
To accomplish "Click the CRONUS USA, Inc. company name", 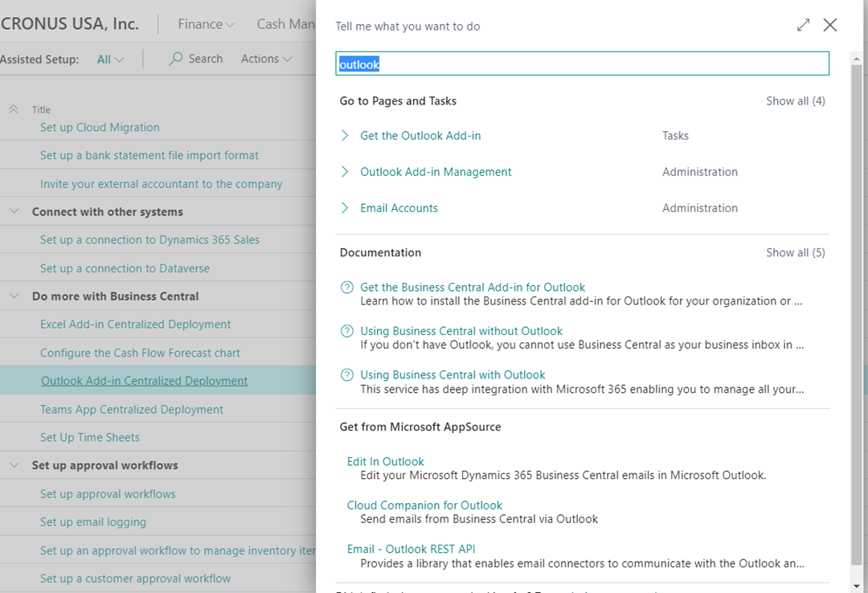I will [70, 24].
